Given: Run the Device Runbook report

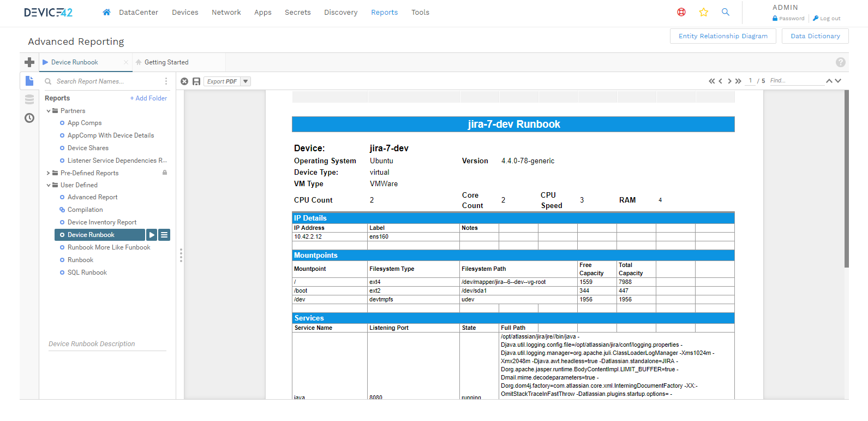Looking at the screenshot, I should (152, 235).
